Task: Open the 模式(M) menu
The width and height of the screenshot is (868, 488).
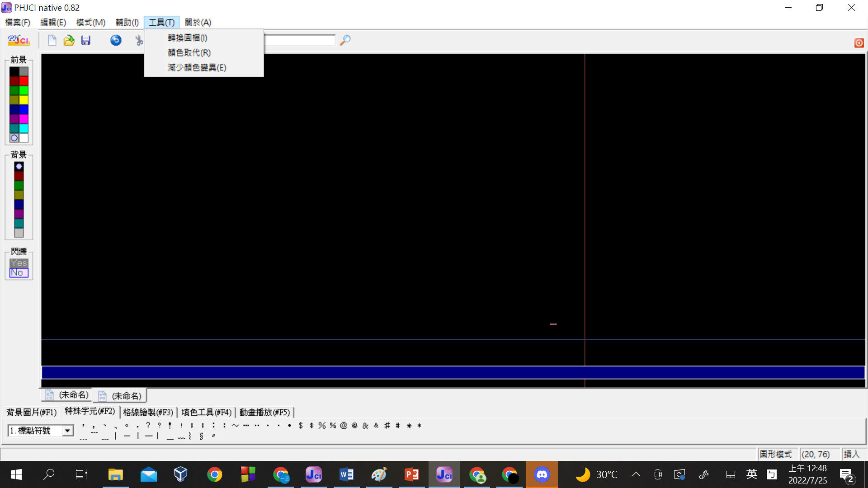Action: coord(90,23)
